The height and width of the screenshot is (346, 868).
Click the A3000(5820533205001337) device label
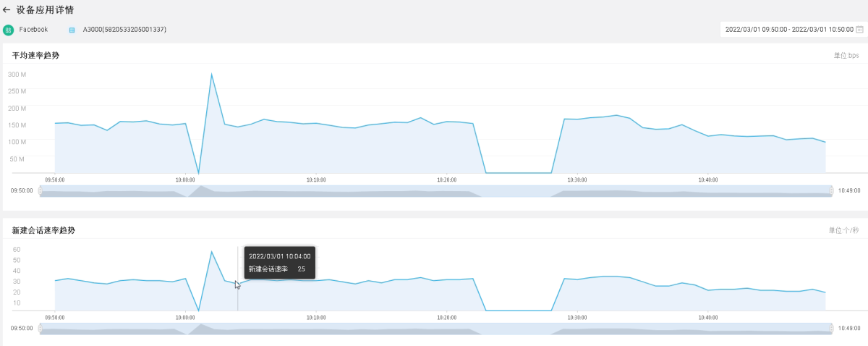click(x=124, y=30)
